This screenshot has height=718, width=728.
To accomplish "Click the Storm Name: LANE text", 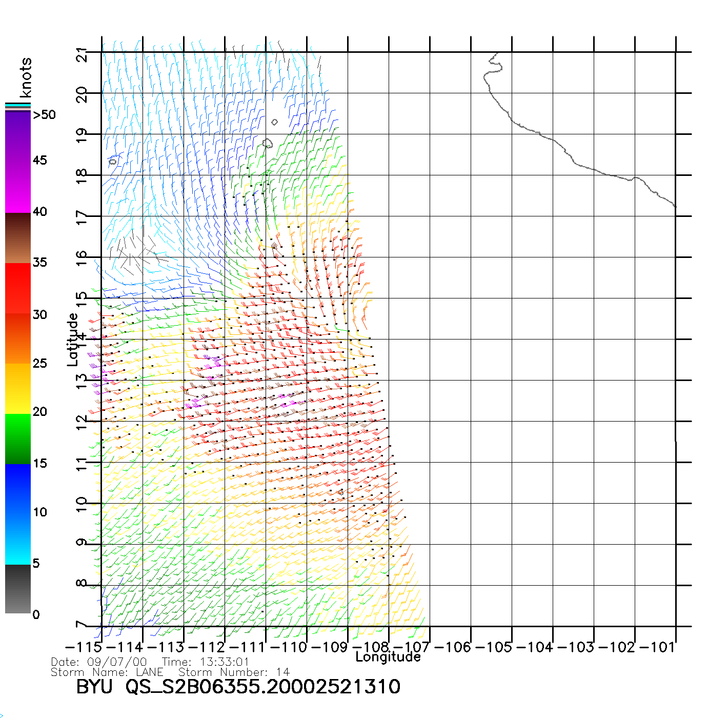I will (x=107, y=672).
